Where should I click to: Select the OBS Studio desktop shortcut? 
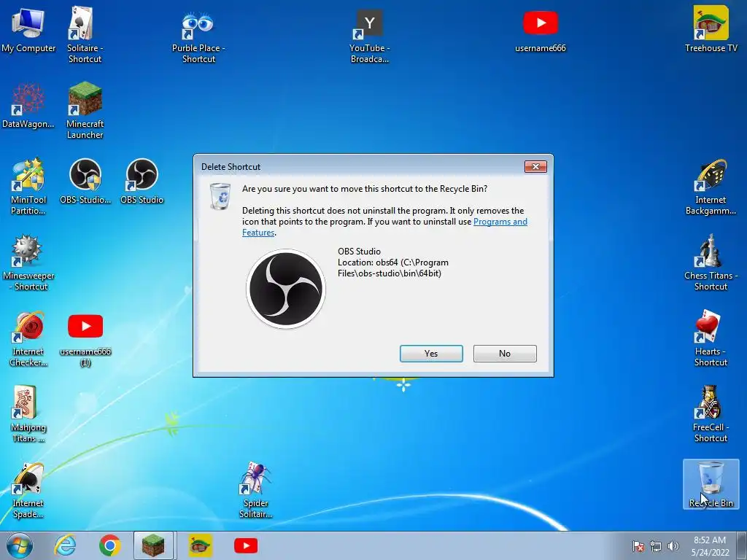[x=142, y=182]
